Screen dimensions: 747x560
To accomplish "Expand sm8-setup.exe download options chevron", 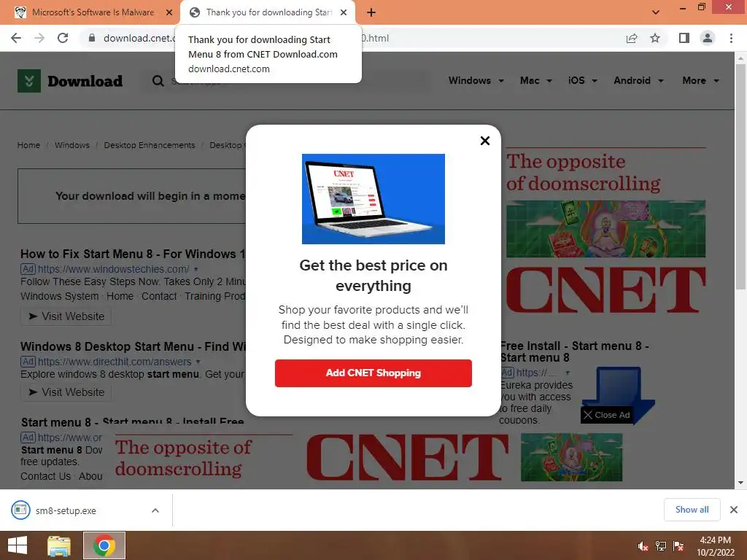I will point(155,510).
